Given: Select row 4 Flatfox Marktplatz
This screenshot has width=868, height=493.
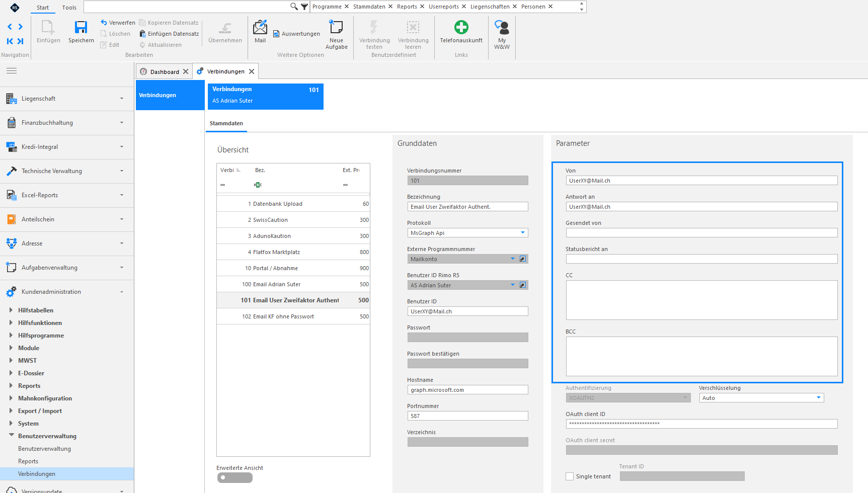Looking at the screenshot, I should click(293, 252).
